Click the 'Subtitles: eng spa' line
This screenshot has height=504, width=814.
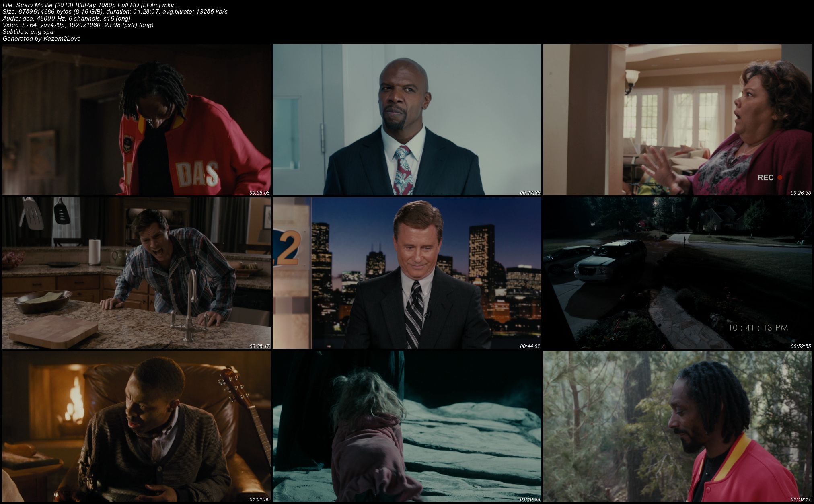28,32
